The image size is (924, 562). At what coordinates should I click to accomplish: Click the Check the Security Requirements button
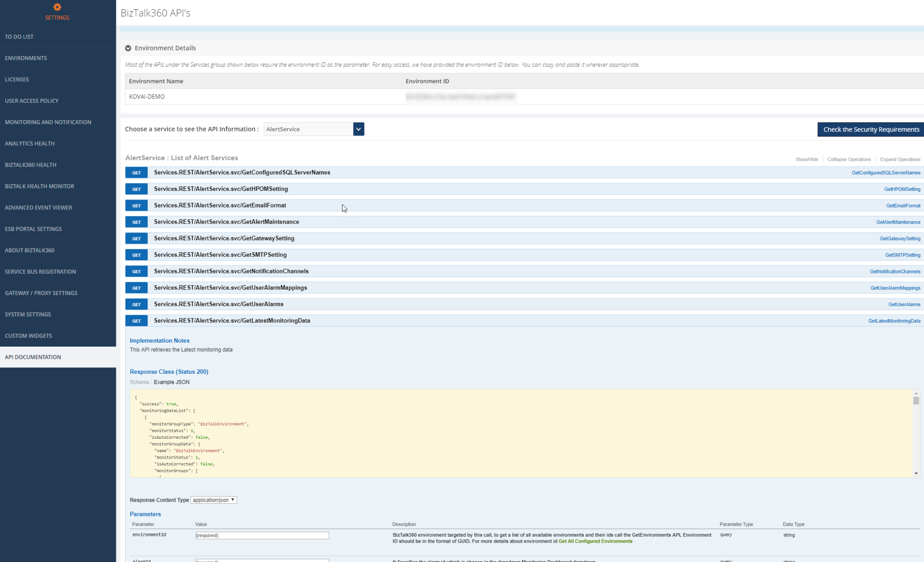coord(871,129)
